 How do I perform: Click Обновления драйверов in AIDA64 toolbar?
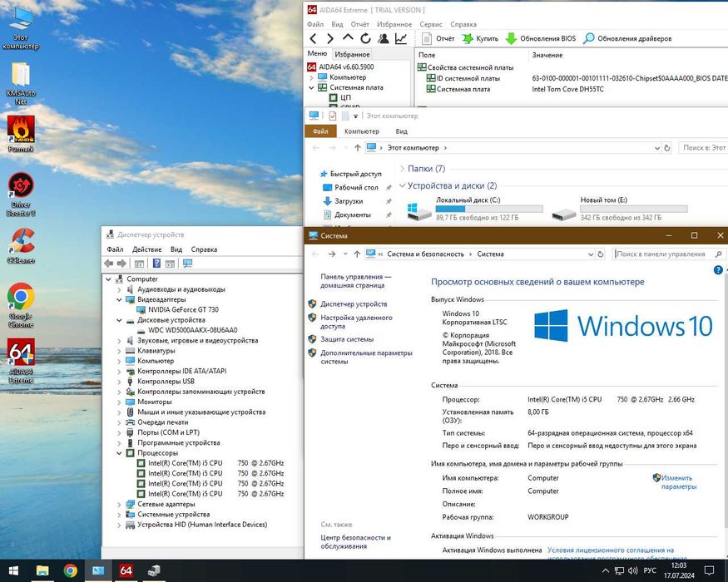tap(627, 38)
